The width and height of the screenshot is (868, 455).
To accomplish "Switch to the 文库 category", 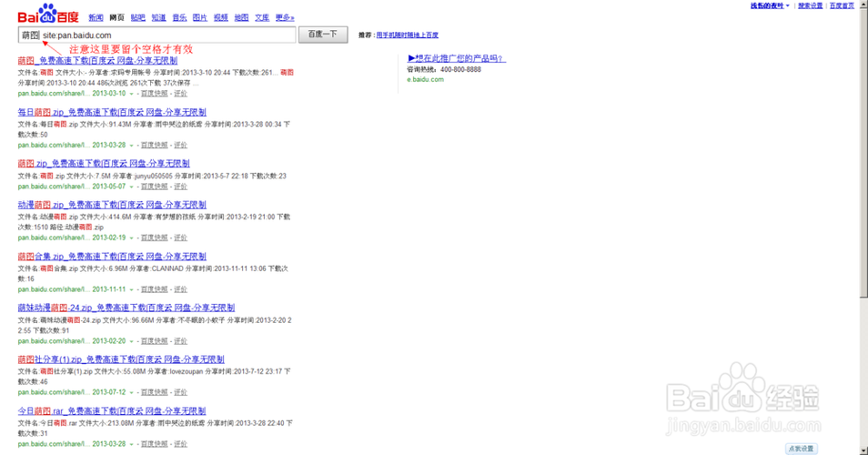I will (x=262, y=17).
